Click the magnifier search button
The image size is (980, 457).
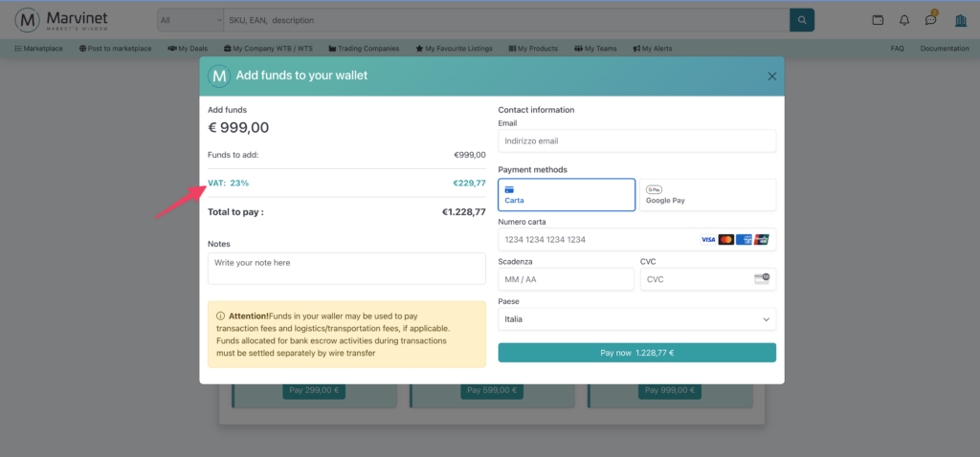pyautogui.click(x=802, y=19)
